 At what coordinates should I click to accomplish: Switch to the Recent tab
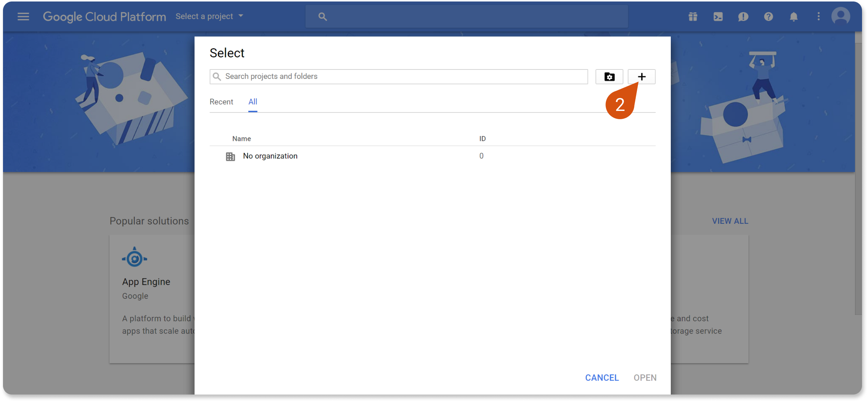221,102
